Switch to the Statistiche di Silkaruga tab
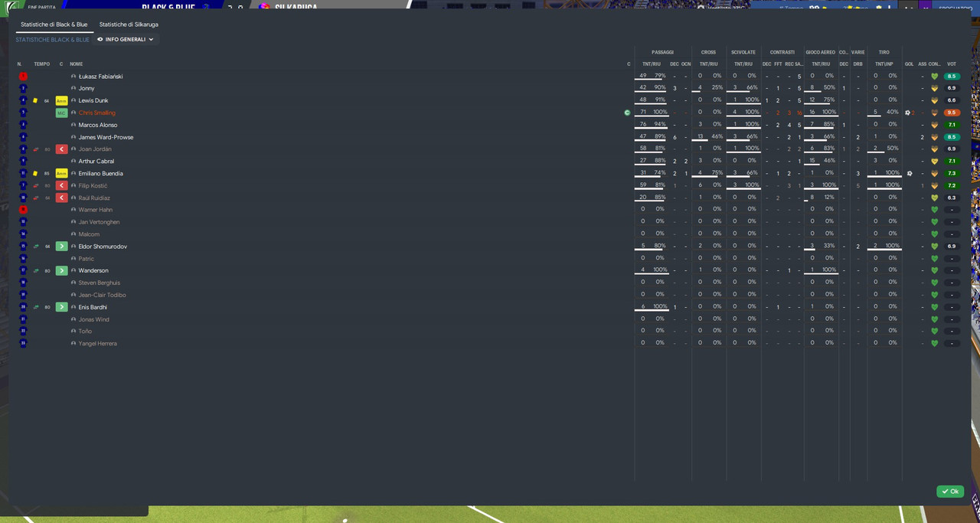The height and width of the screenshot is (523, 980). pyautogui.click(x=129, y=25)
